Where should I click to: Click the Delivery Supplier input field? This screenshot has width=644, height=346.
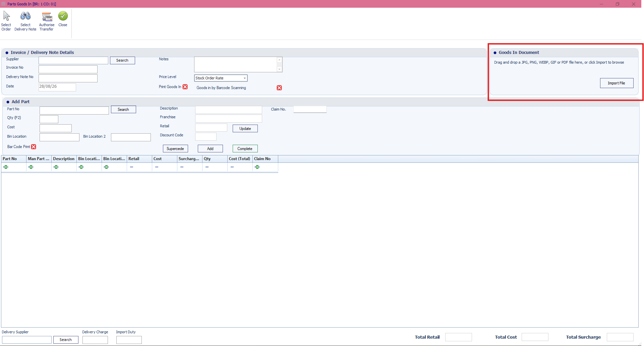[27, 340]
